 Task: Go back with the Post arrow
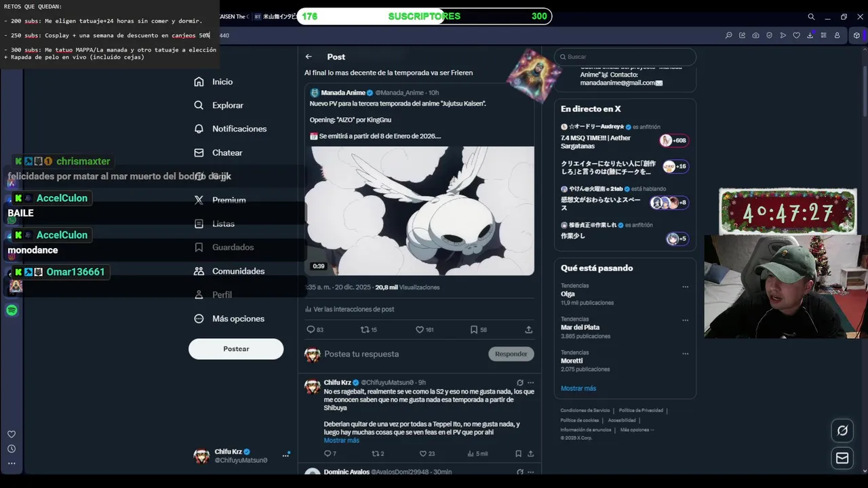point(309,57)
